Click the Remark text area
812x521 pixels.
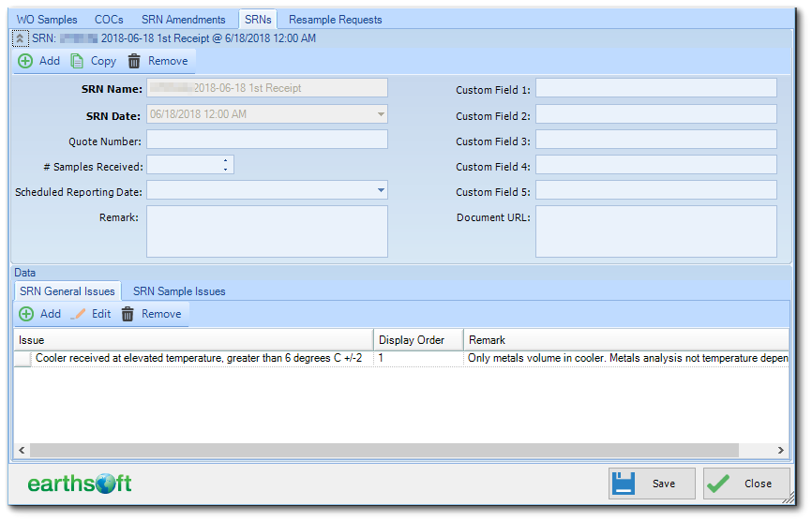[x=267, y=231]
